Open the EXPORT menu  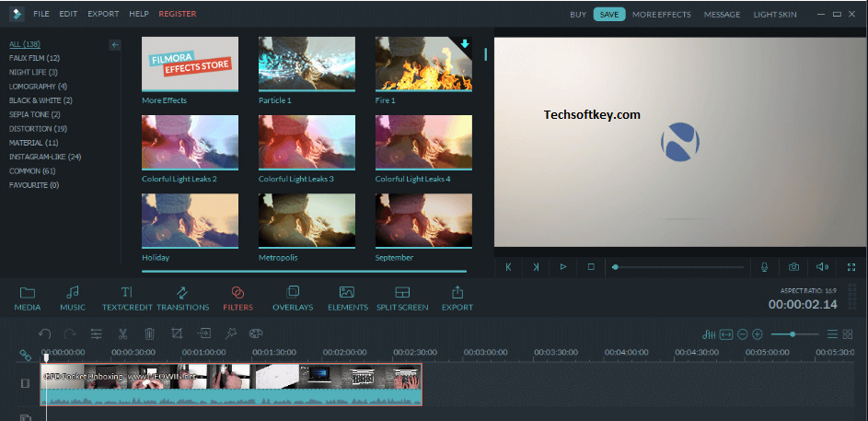point(103,14)
